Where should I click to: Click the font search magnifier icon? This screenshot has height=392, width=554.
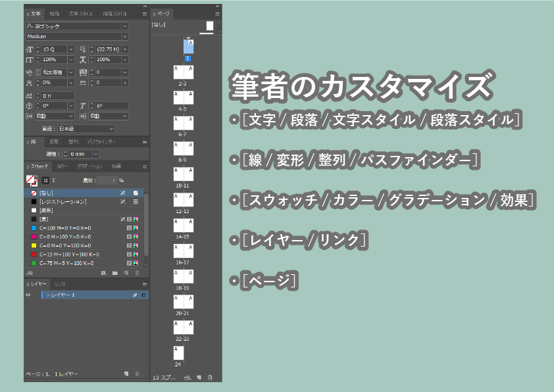click(x=30, y=26)
